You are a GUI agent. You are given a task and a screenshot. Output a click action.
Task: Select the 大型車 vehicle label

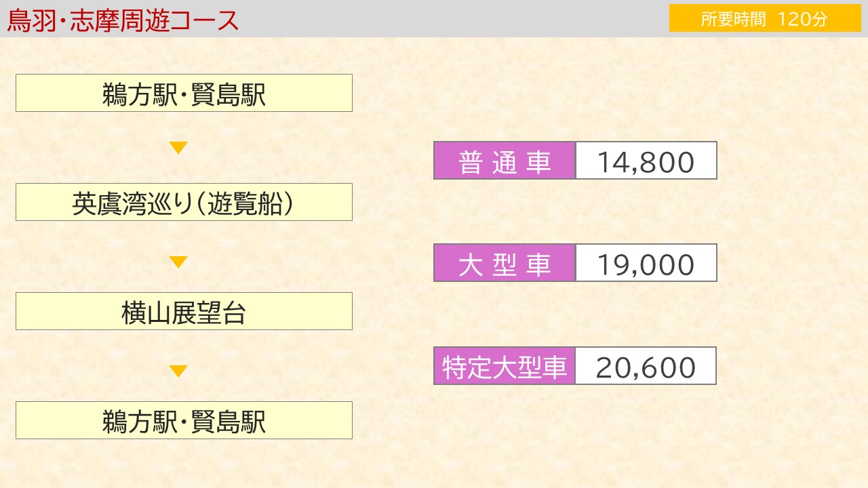(x=505, y=263)
